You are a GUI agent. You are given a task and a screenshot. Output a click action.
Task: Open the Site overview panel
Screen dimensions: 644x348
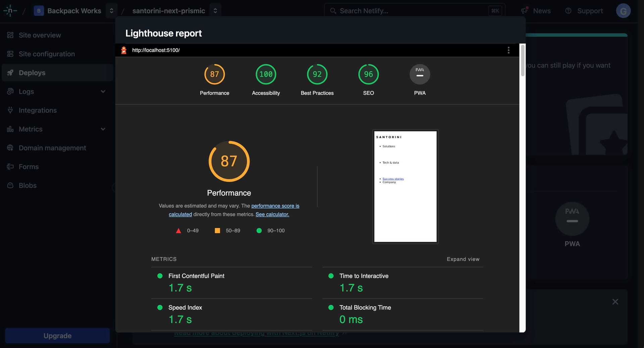[x=39, y=35]
